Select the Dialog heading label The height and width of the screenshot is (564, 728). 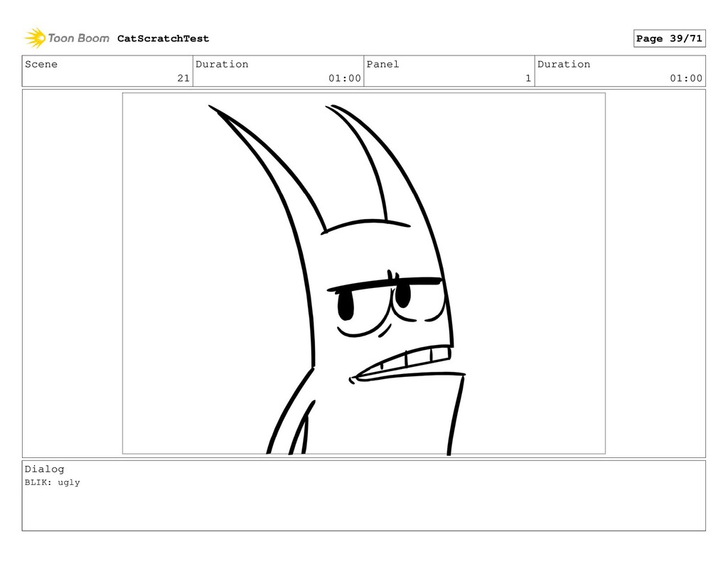pyautogui.click(x=45, y=469)
